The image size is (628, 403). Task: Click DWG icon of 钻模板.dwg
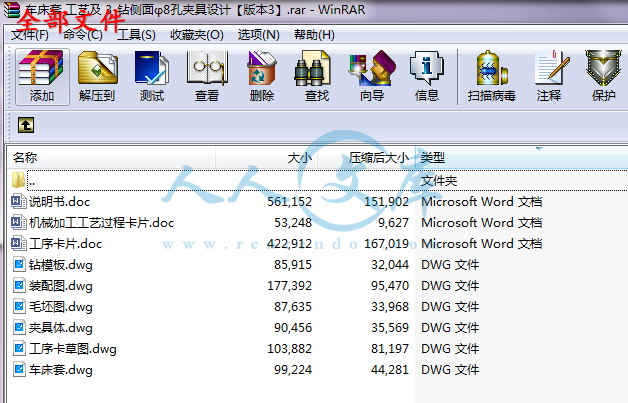[x=19, y=264]
